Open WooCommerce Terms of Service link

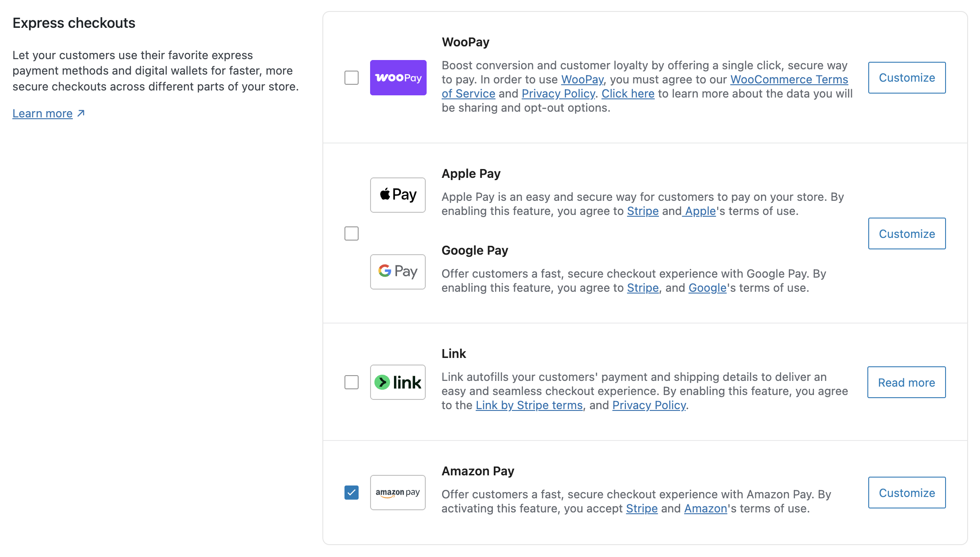pos(789,79)
